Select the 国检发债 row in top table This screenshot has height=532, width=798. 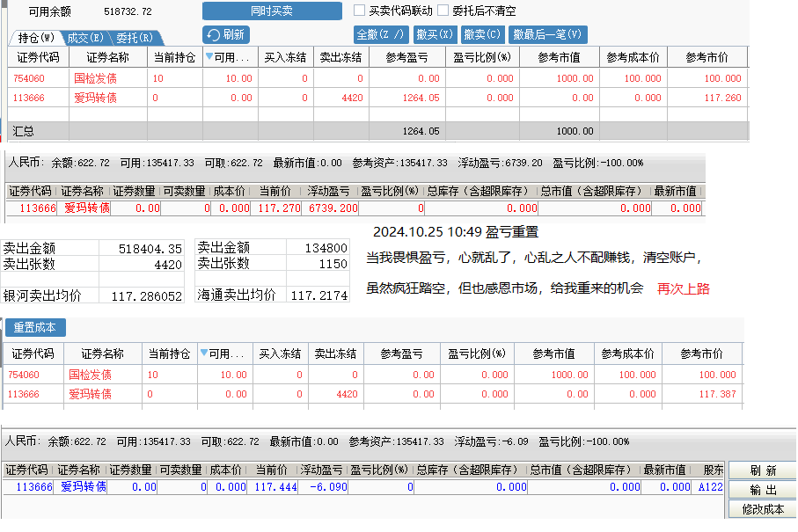(x=95, y=78)
